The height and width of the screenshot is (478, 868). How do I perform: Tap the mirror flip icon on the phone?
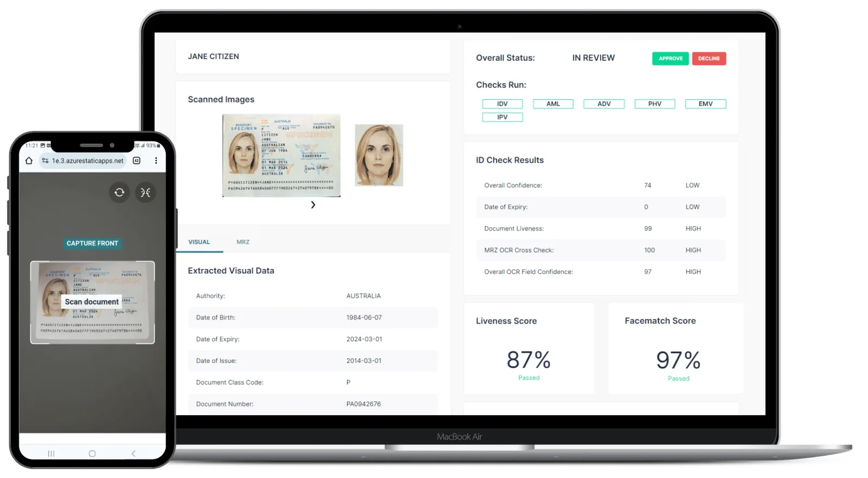(x=145, y=192)
